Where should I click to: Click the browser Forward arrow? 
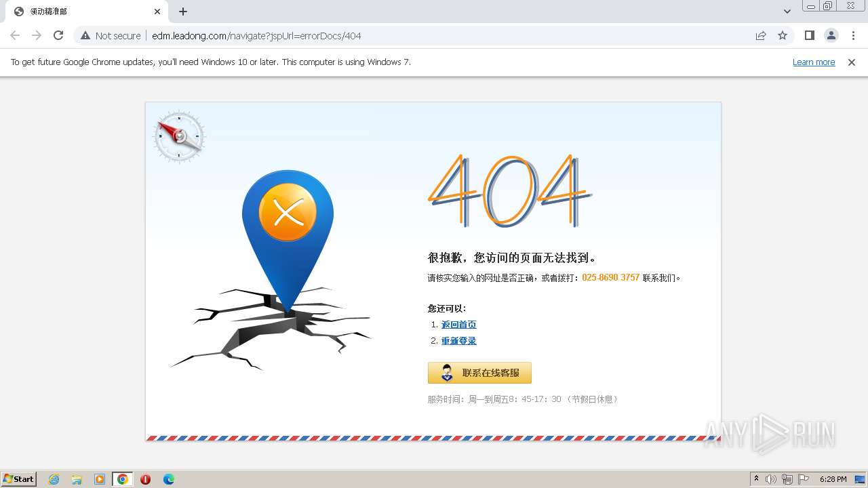click(37, 35)
